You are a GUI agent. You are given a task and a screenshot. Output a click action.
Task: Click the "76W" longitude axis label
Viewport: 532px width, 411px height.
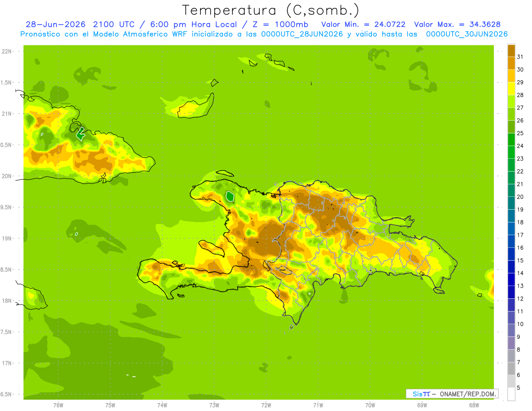58,405
